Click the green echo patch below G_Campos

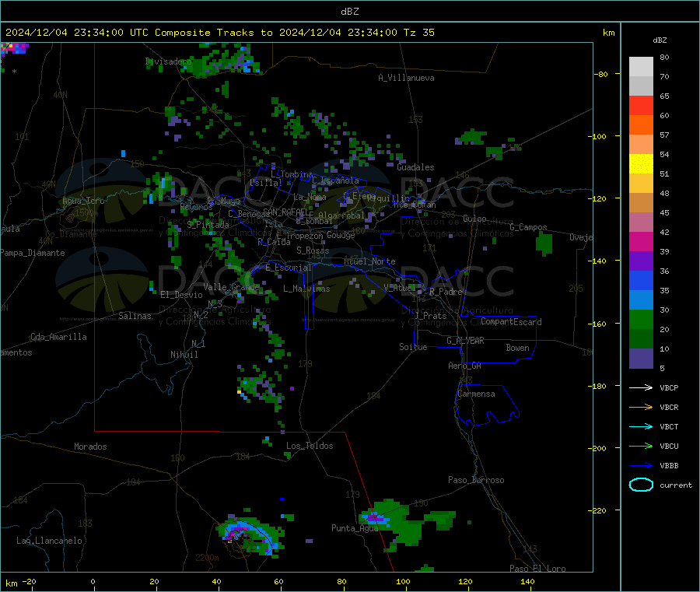[544, 243]
